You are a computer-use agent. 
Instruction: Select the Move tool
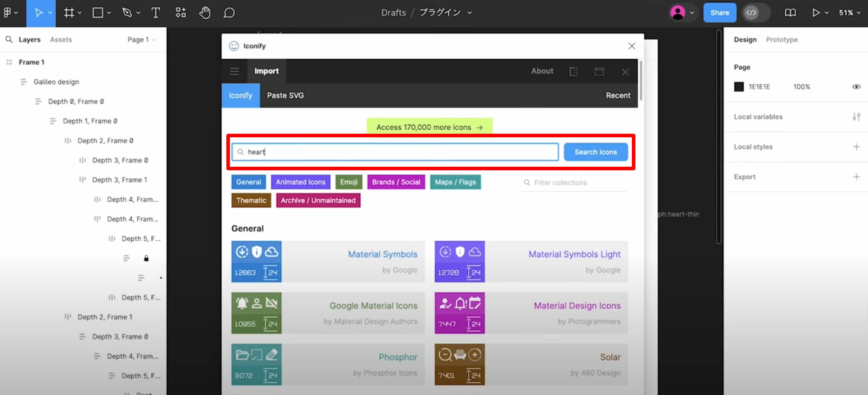click(x=39, y=12)
